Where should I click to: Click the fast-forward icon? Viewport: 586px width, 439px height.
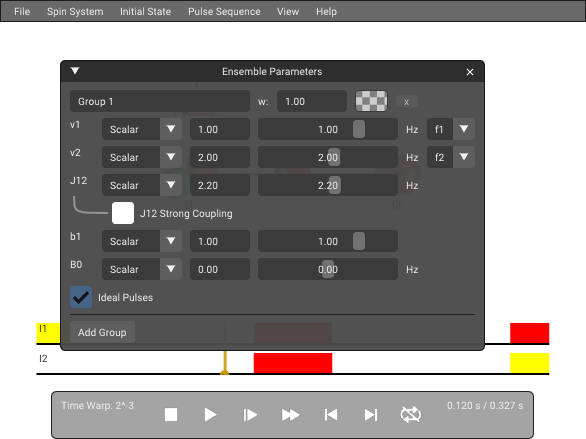290,415
